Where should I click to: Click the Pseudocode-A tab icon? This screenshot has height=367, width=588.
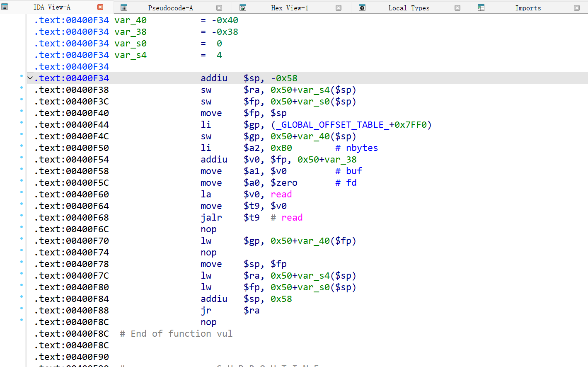123,7
